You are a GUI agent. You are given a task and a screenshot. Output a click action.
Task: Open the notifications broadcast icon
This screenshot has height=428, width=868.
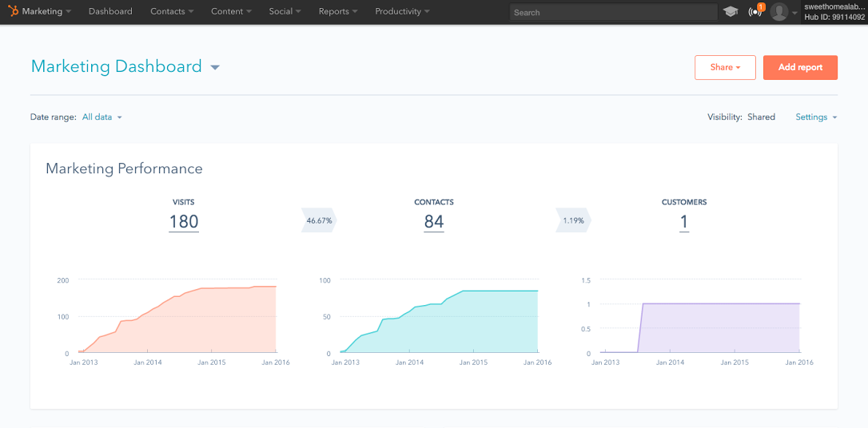click(x=755, y=12)
